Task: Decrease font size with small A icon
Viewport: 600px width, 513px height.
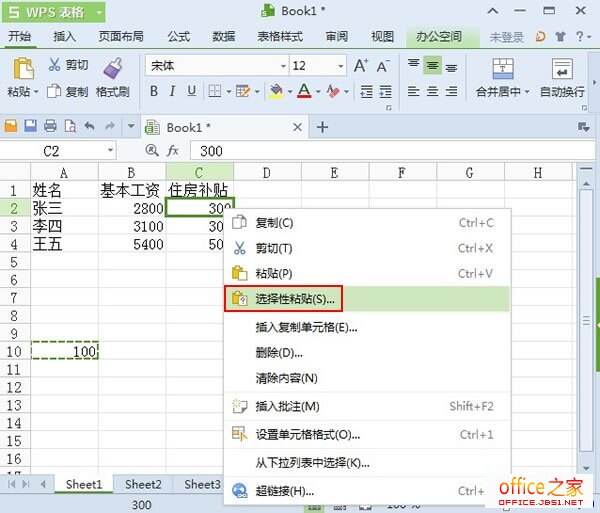Action: pos(383,67)
